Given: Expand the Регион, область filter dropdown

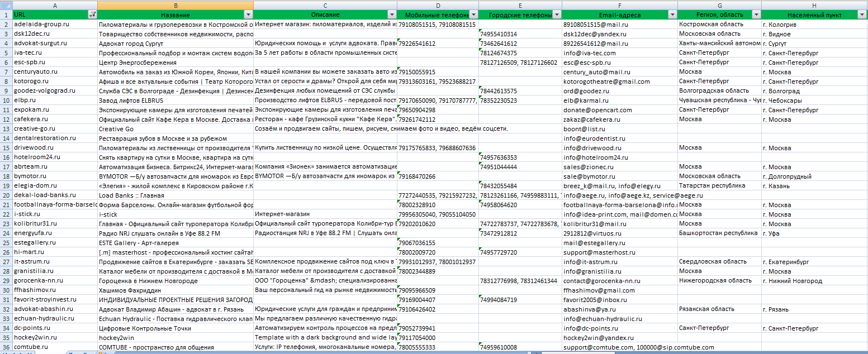Looking at the screenshot, I should (756, 15).
